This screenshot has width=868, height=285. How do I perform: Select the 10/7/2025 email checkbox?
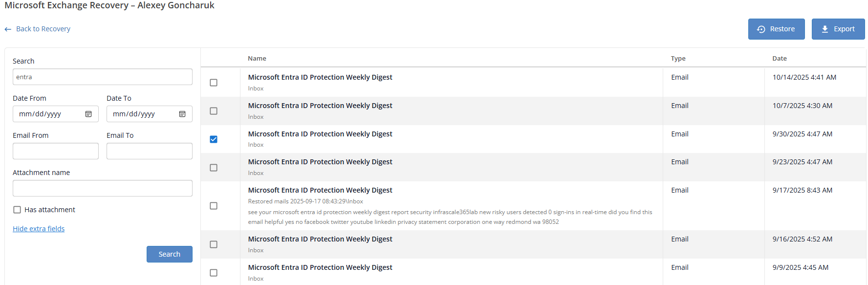(214, 111)
